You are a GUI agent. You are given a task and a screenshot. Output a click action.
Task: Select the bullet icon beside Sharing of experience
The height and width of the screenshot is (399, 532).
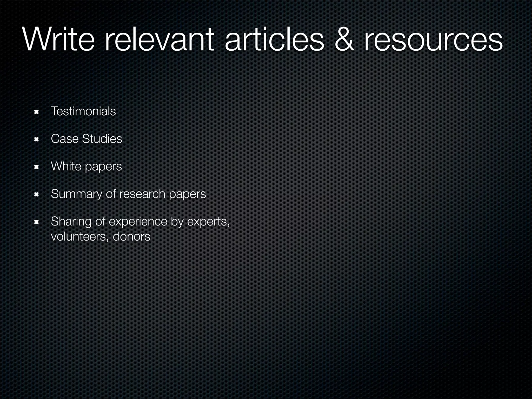pos(37,222)
